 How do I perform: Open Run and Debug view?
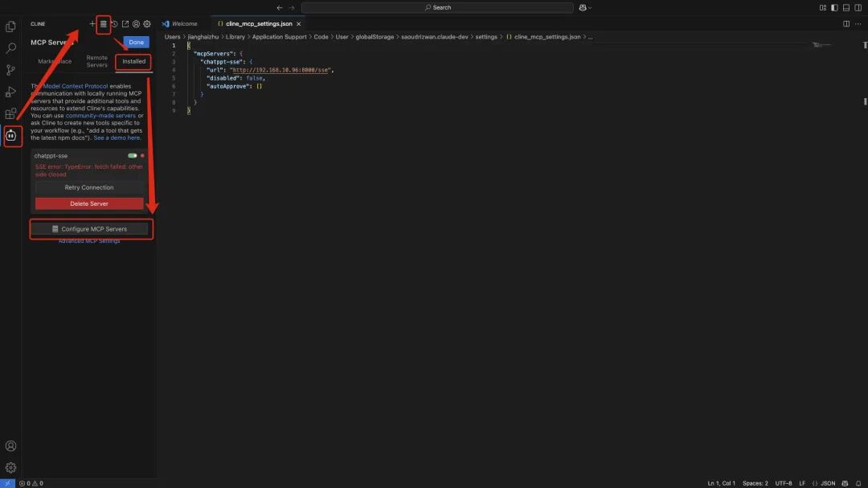point(10,92)
